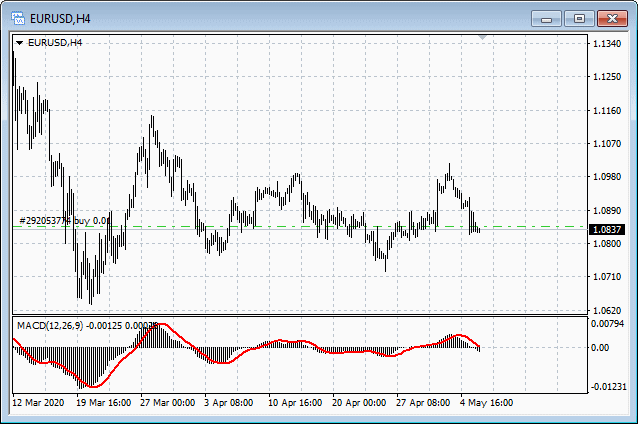This screenshot has width=638, height=424.
Task: Click the 20 Apr 00:00 time label
Action: pos(359,403)
